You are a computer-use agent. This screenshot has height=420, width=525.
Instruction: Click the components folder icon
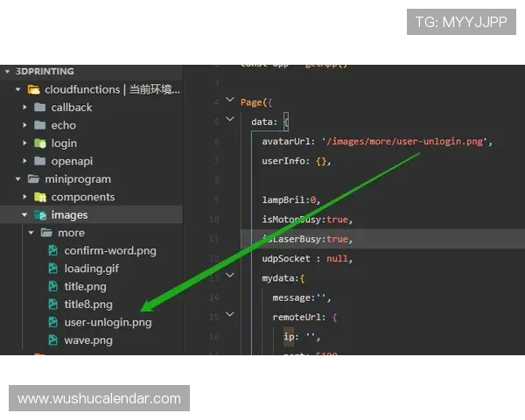tap(40, 197)
